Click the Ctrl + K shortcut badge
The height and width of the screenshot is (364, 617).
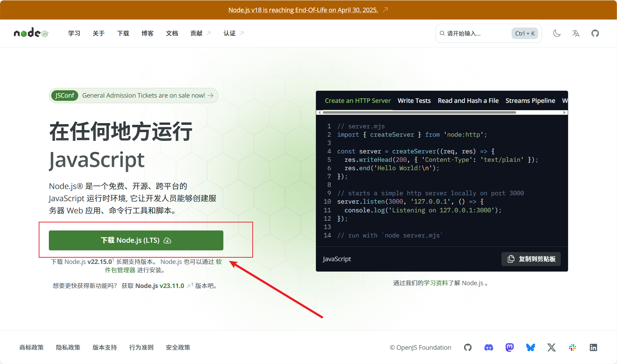[x=525, y=33]
